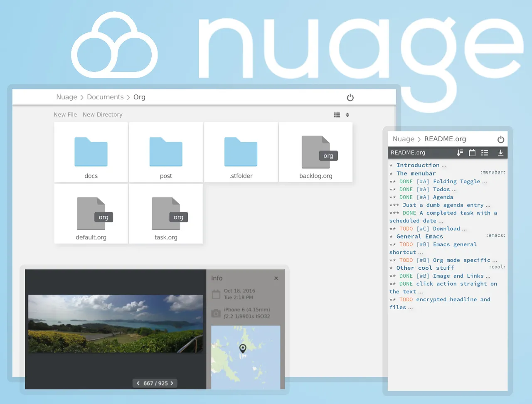Click New File
The width and height of the screenshot is (532, 404).
[65, 115]
